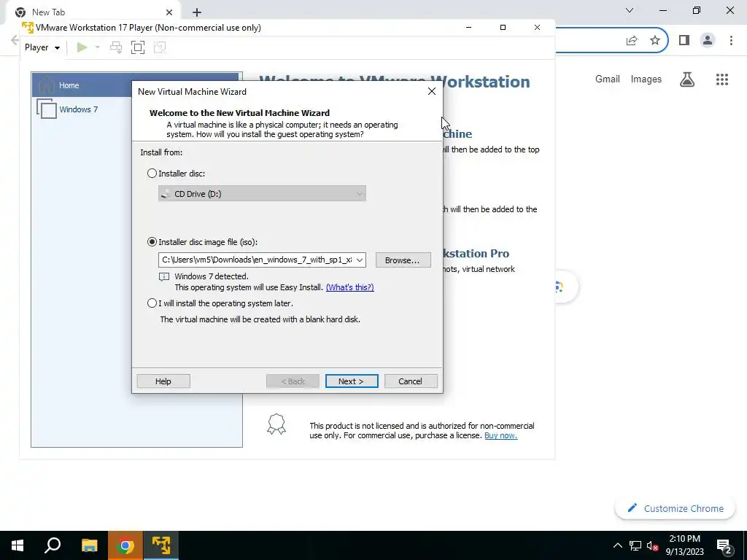Open the Google apps grid icon
This screenshot has width=747, height=560.
tap(722, 79)
